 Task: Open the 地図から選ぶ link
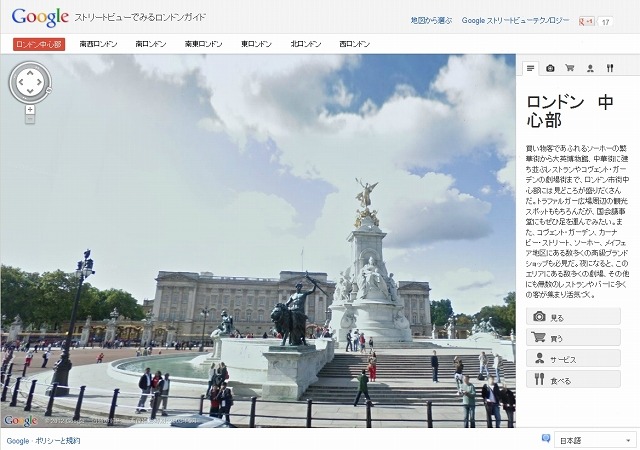coord(431,20)
